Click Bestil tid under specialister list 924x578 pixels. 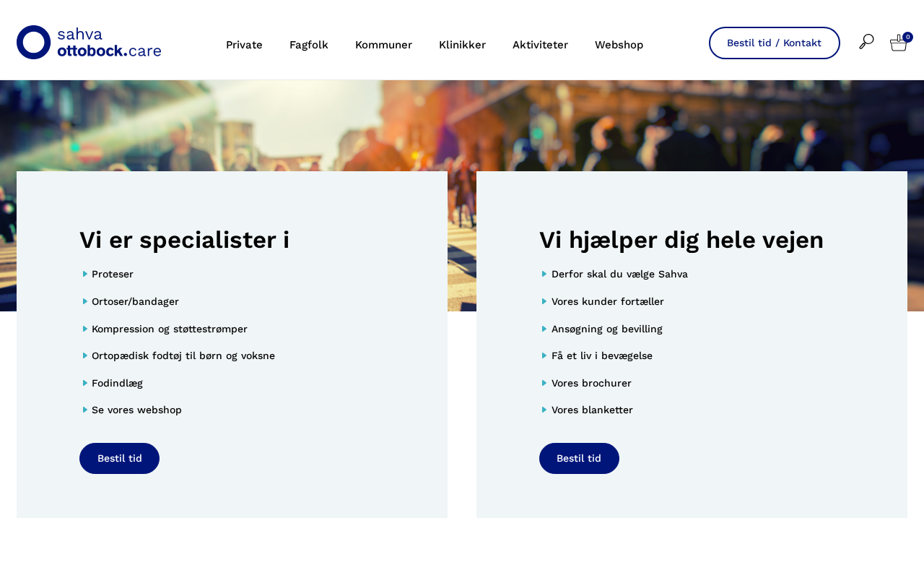119,458
